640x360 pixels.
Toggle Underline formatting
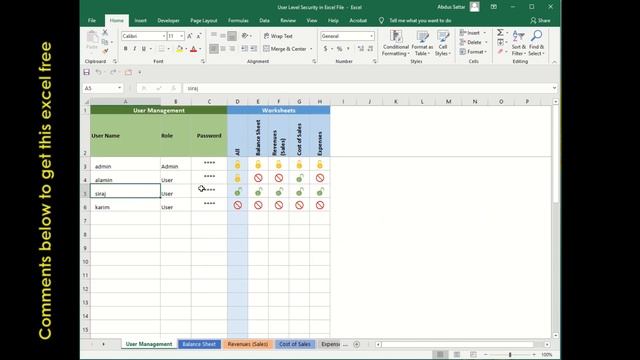coord(144,49)
